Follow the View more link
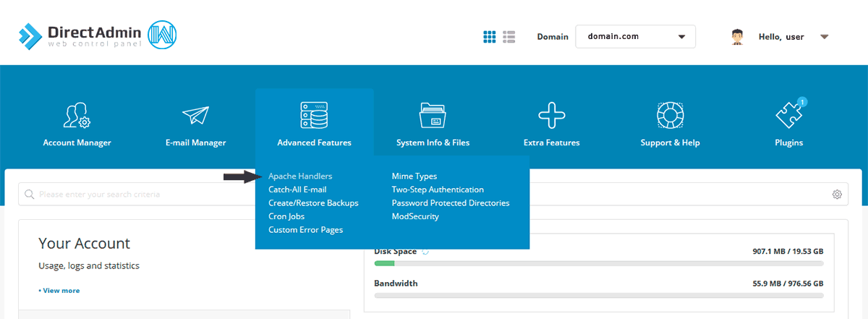 [59, 291]
